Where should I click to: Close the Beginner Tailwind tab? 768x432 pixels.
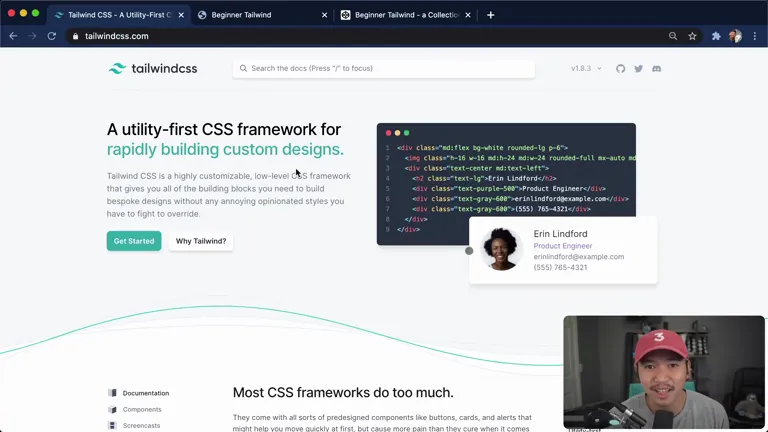coord(324,15)
